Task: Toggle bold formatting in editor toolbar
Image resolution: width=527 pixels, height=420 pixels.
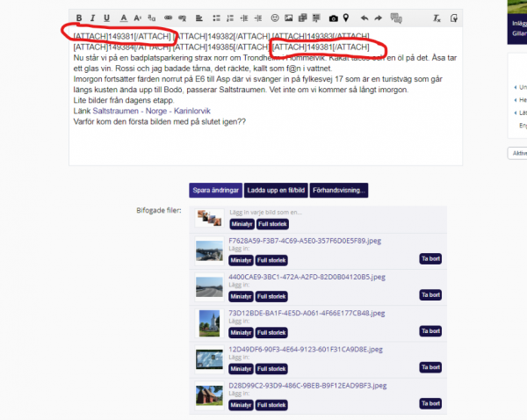Action: point(79,18)
